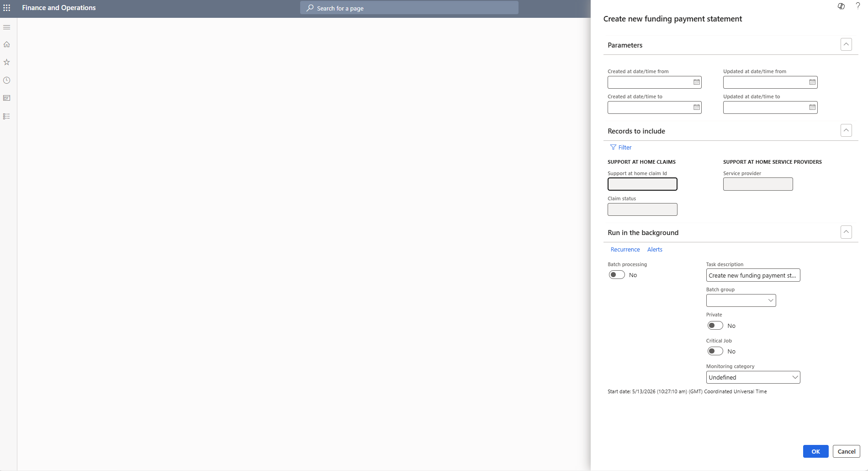Open calendar for Updated at date/time to
This screenshot has height=471, width=868.
pos(812,107)
